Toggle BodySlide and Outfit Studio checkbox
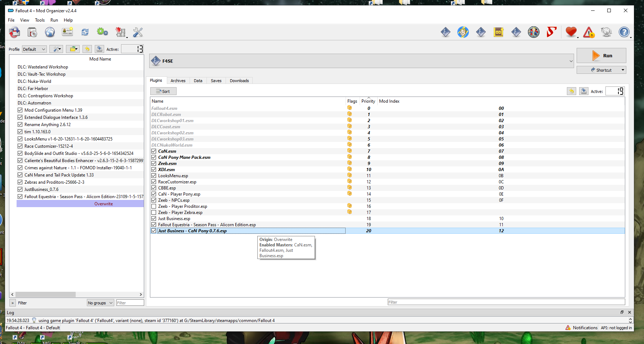Viewport: 644px width, 344px height. [20, 153]
